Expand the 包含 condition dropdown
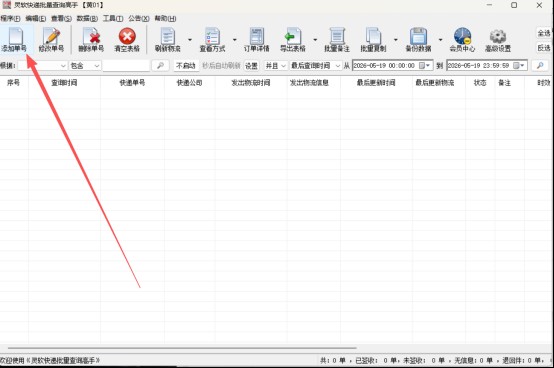Viewport: 554px width, 368px height. point(85,66)
